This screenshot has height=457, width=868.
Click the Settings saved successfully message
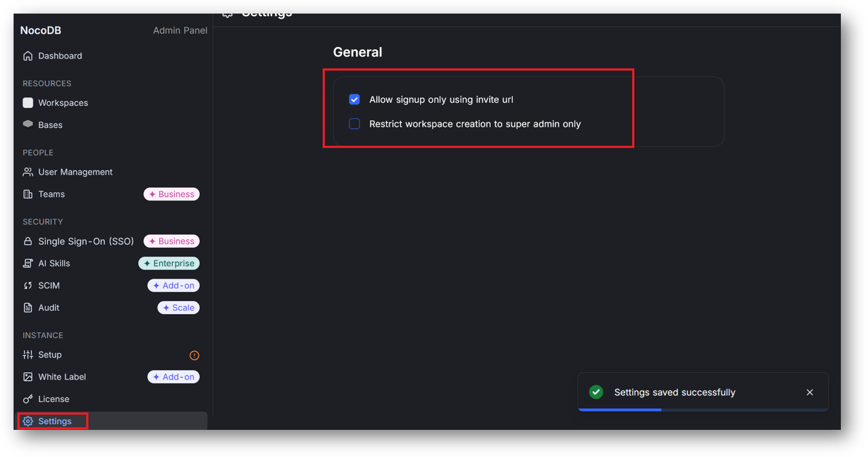(x=675, y=392)
